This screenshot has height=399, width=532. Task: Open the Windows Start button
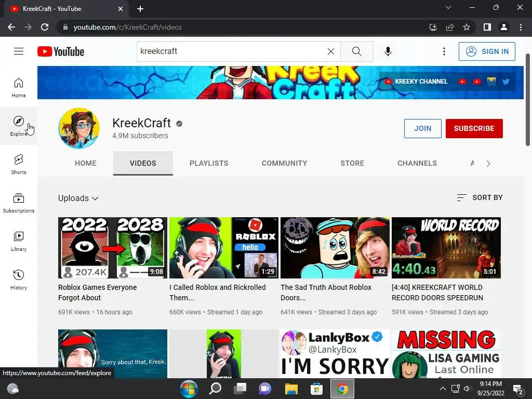pos(189,389)
